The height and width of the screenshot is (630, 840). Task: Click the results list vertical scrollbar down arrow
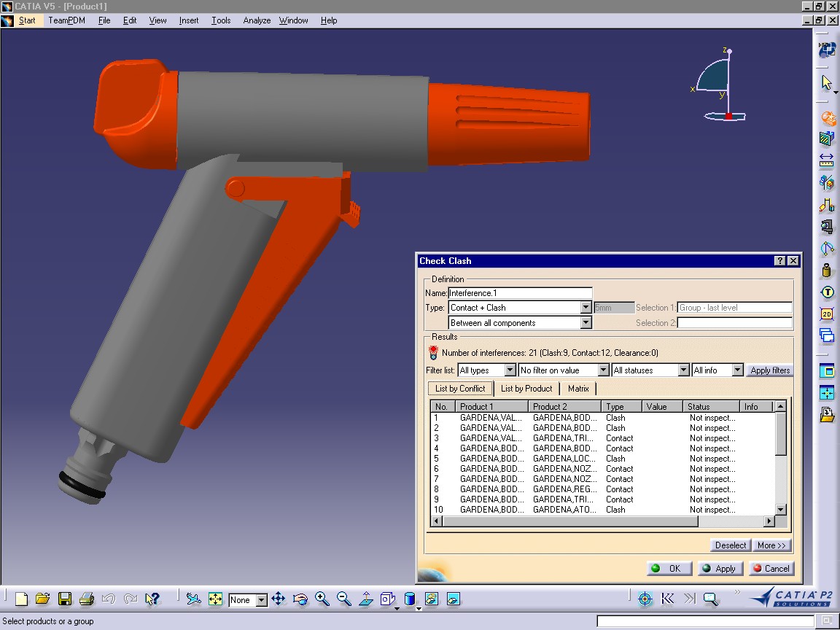tap(780, 510)
